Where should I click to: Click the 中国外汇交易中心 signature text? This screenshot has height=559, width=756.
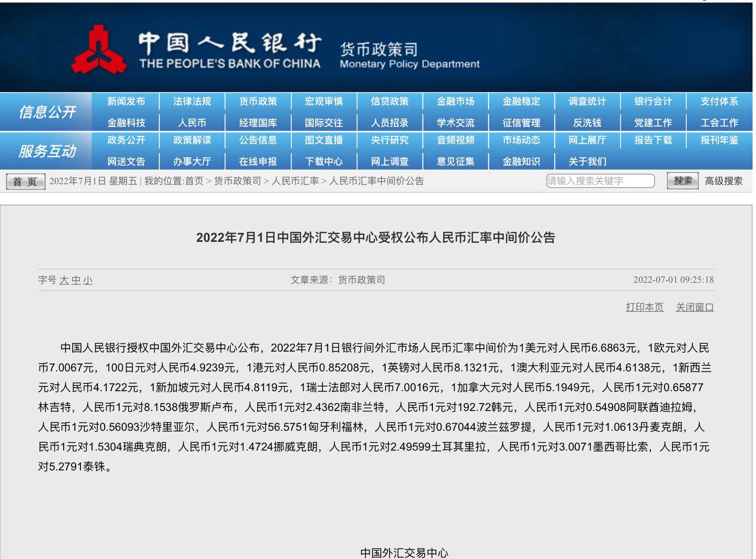click(x=405, y=552)
